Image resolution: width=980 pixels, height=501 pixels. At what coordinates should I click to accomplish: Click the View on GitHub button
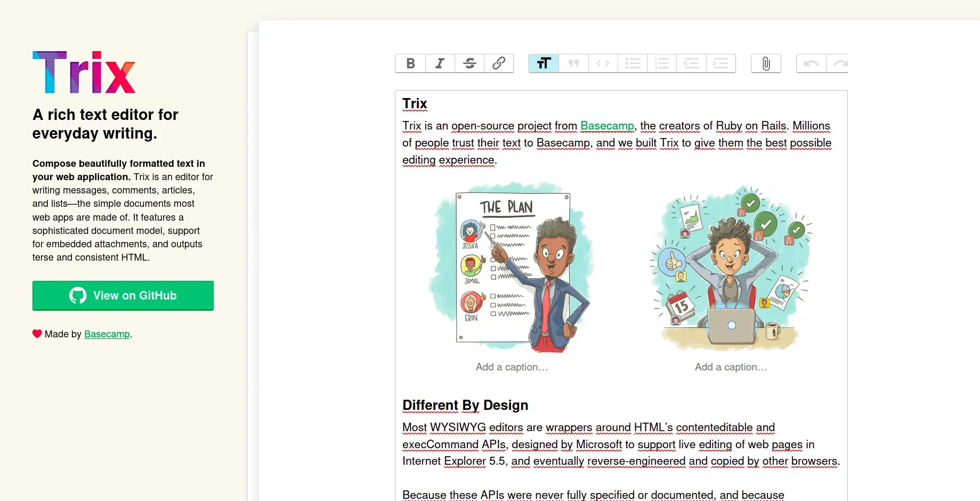[123, 295]
